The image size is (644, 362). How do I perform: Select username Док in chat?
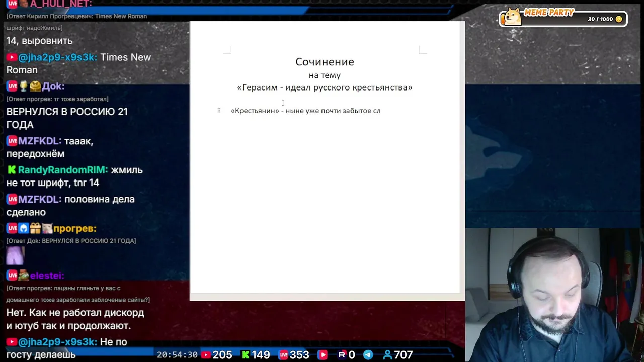pos(53,86)
